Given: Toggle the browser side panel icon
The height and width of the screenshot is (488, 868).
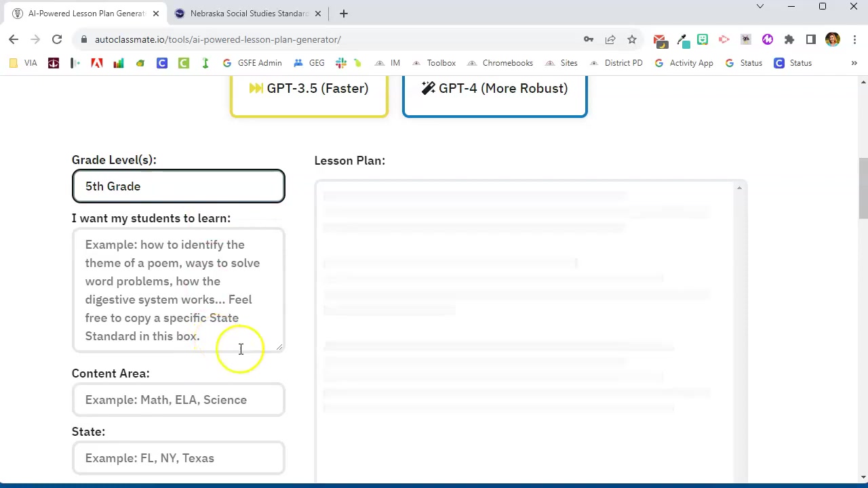Looking at the screenshot, I should [x=811, y=39].
